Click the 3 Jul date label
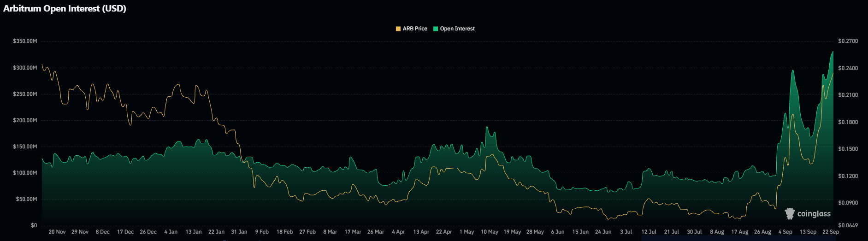Screen dimensions: 868x241 coord(626,232)
